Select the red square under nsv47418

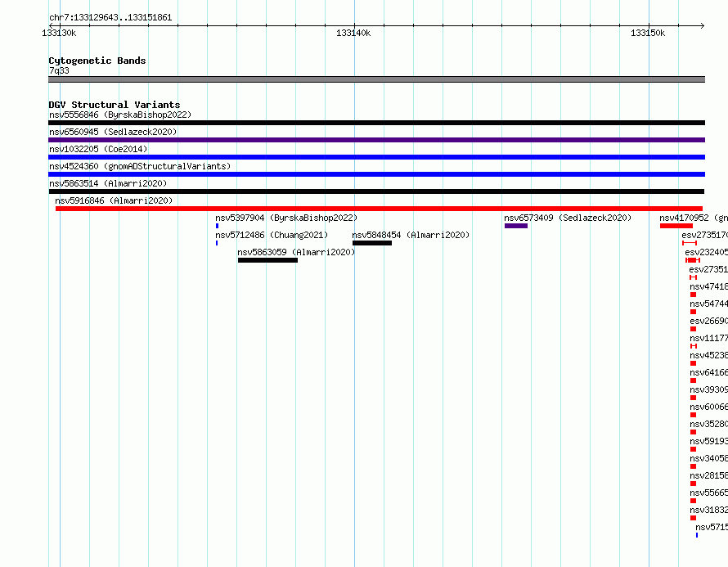click(693, 295)
